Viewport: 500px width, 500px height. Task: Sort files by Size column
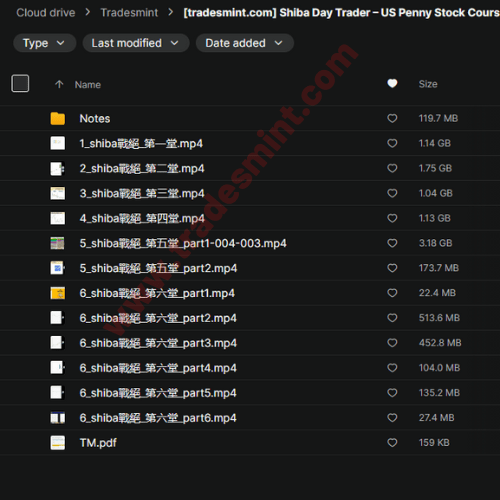coord(428,84)
